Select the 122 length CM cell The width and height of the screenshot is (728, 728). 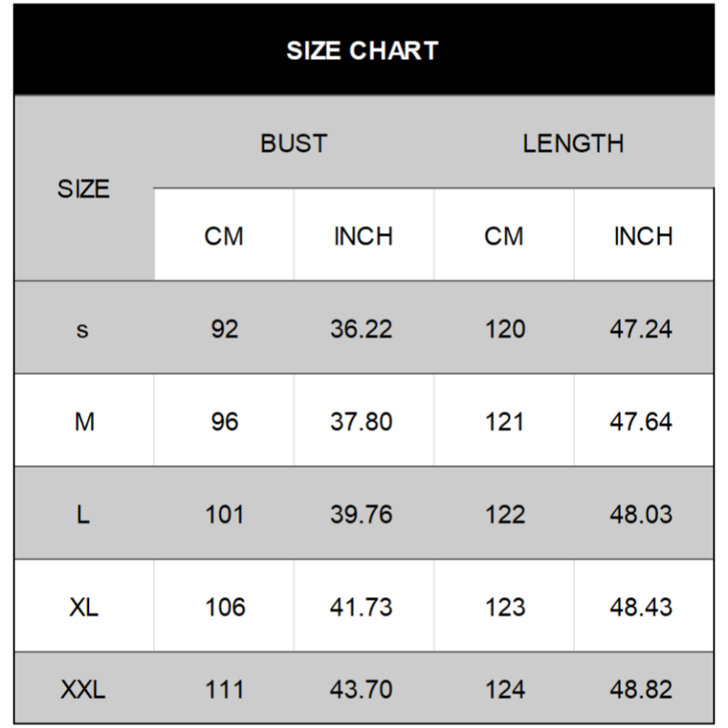coord(504,515)
